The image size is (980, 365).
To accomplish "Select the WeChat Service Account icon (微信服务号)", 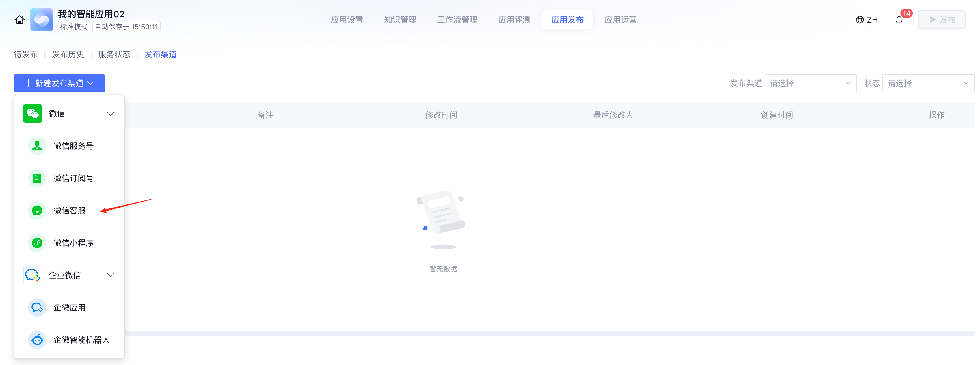I will [37, 146].
